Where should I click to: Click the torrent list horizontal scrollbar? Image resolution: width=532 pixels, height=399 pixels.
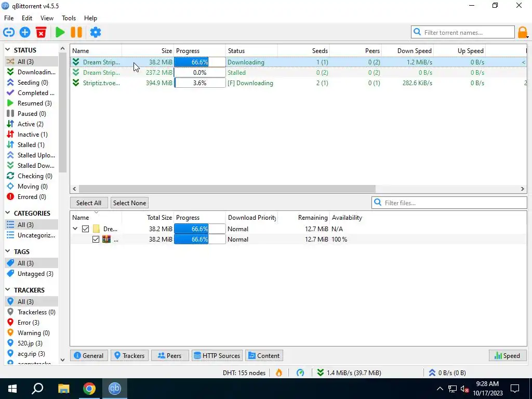point(227,189)
